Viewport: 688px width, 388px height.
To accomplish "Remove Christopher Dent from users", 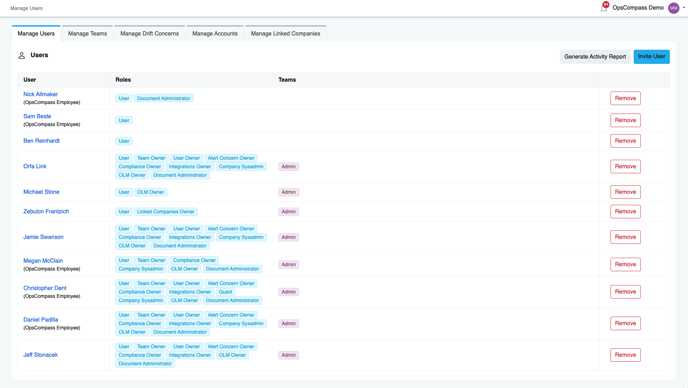I will point(625,291).
